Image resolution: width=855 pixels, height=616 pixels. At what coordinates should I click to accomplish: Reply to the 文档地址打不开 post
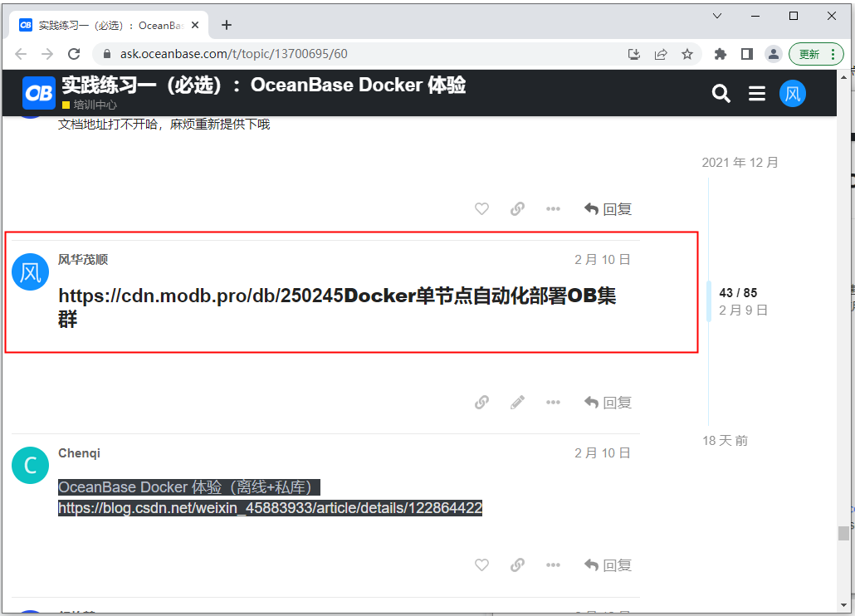tap(608, 208)
